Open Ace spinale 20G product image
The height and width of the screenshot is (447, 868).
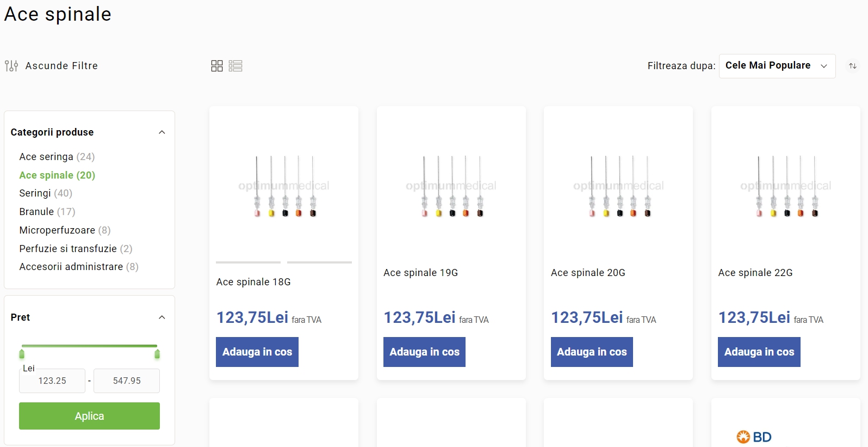[618, 186]
